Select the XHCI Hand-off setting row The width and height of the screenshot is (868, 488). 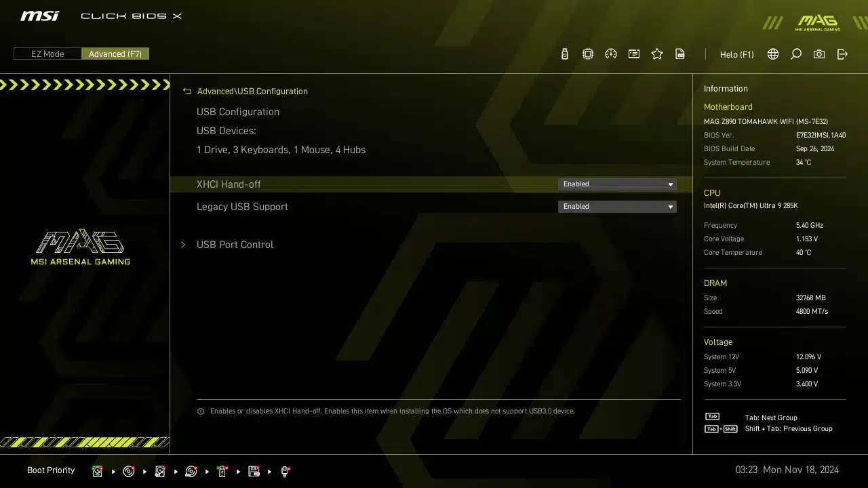[431, 184]
